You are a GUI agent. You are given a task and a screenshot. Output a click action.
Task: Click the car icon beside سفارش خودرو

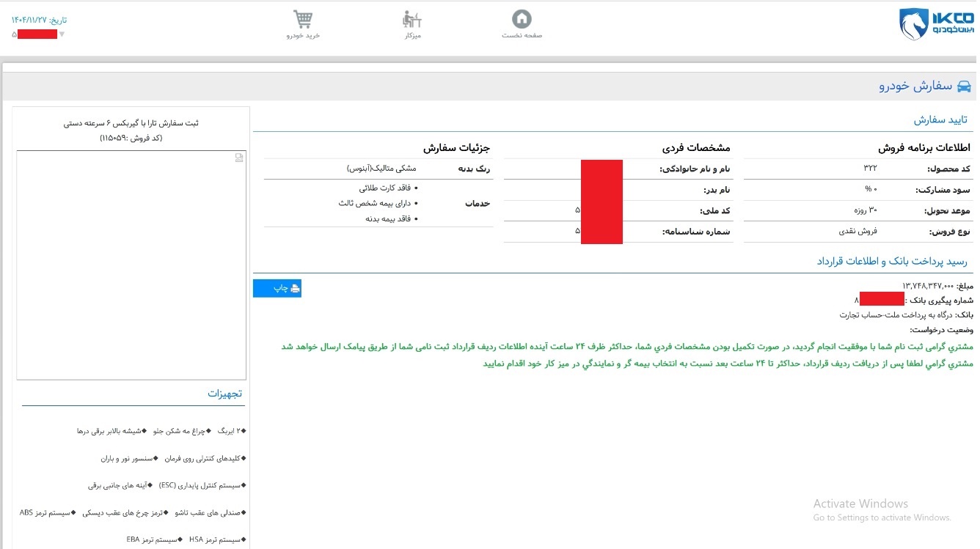(x=964, y=86)
